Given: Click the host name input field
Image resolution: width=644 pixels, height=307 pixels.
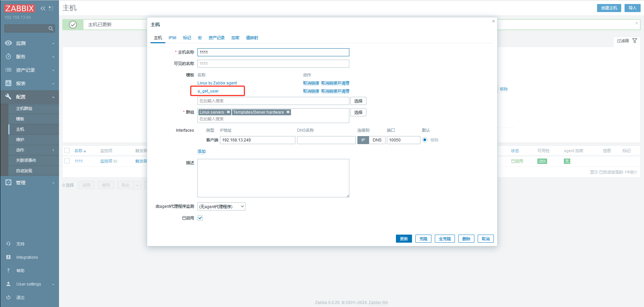Looking at the screenshot, I should tap(273, 52).
